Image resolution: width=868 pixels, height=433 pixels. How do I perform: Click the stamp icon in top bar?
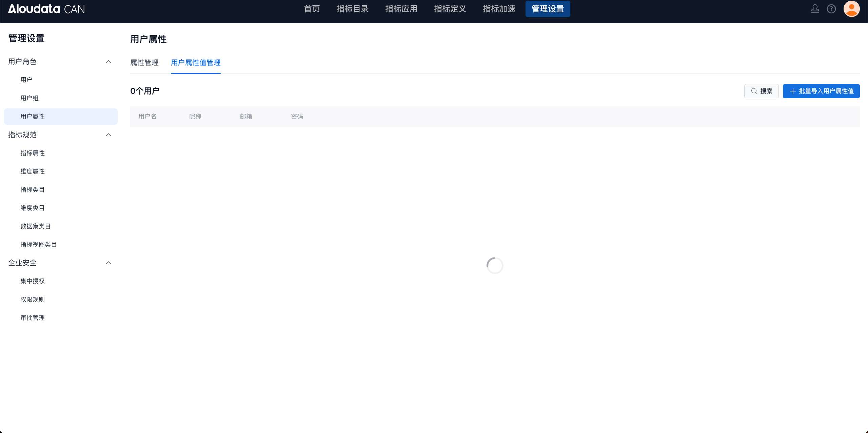tap(815, 9)
